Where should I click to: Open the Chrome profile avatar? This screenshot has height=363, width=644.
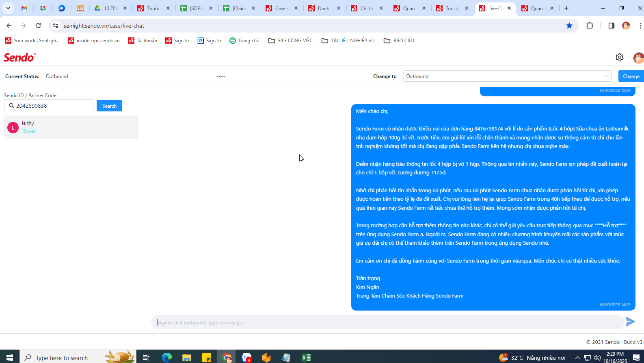click(x=626, y=26)
